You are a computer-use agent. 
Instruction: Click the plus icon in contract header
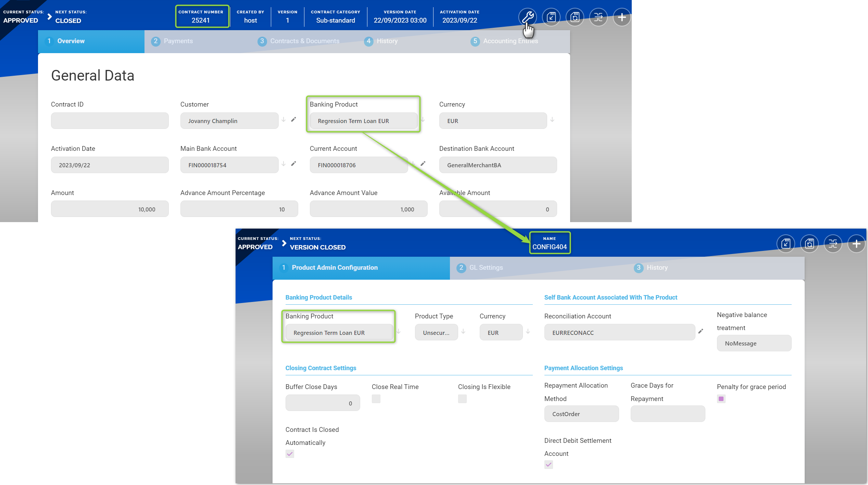pos(622,17)
